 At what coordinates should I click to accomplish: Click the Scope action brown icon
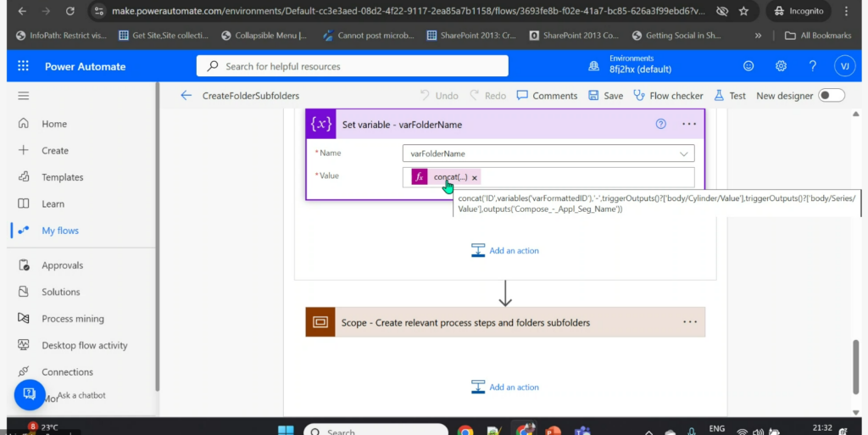pyautogui.click(x=320, y=322)
